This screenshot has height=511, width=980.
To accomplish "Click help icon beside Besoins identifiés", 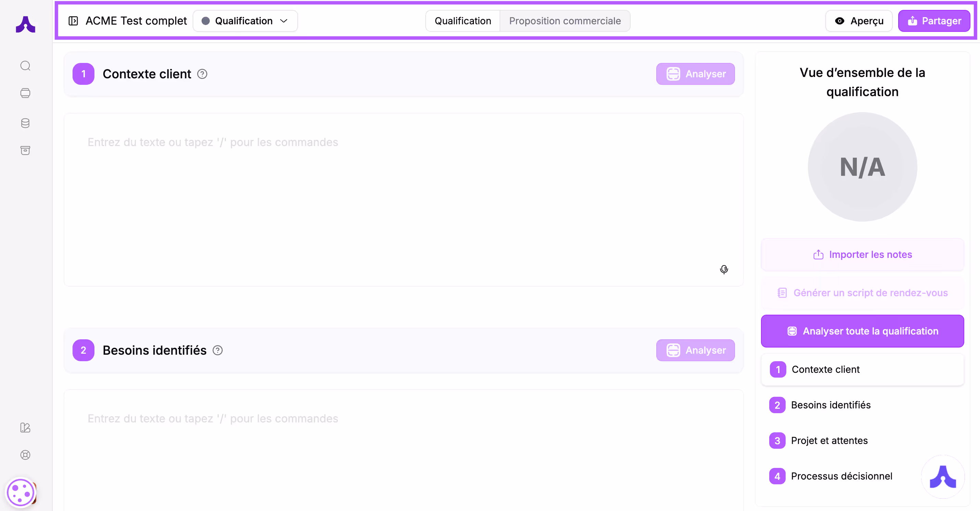I will [x=218, y=350].
